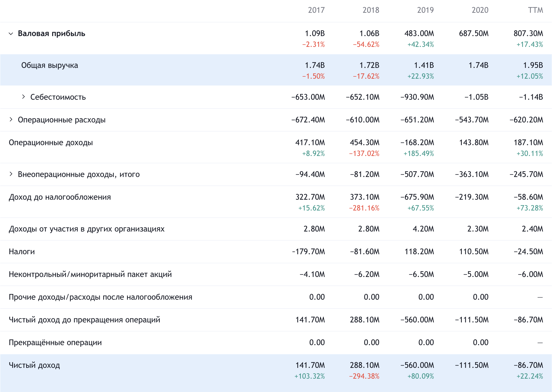Click operating income value 454.30M
553x392 pixels.
pos(365,143)
